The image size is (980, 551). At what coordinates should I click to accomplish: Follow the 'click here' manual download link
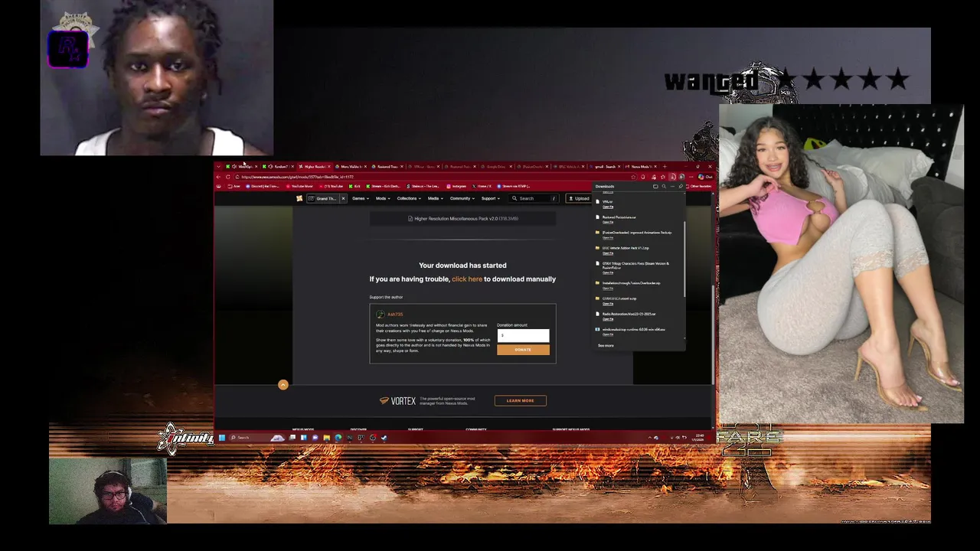coord(467,279)
